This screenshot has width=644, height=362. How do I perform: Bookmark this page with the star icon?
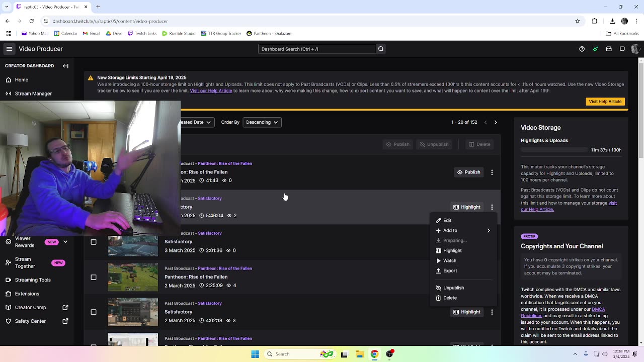pyautogui.click(x=578, y=21)
